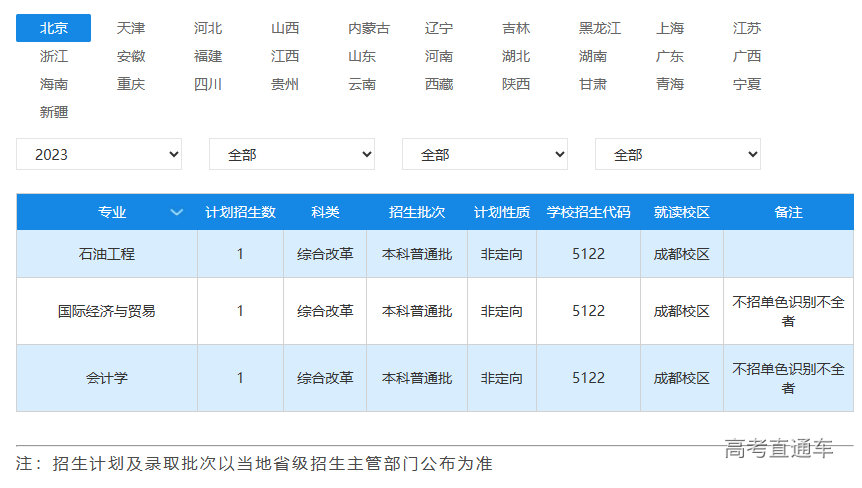Go to the 浙江 province
The height and width of the screenshot is (488, 862).
point(54,56)
